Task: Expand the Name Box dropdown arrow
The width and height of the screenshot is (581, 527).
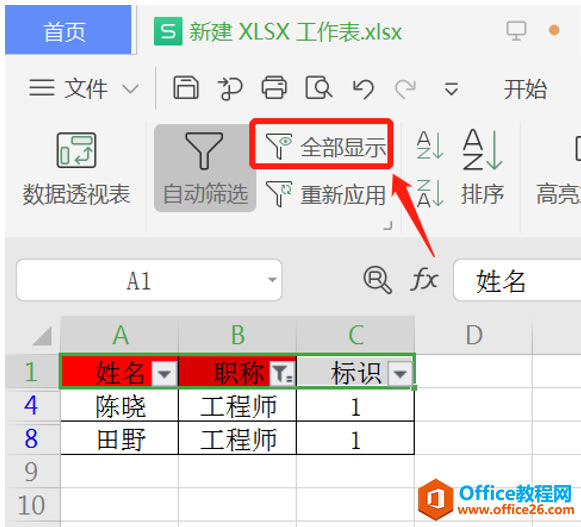Action: [x=272, y=280]
